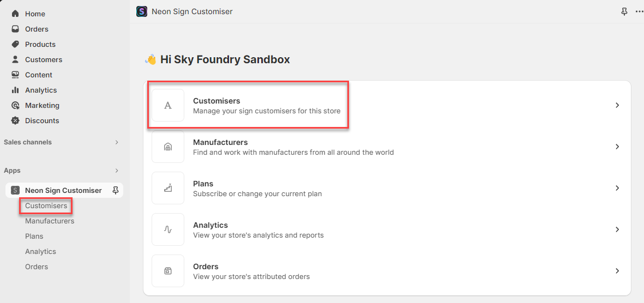Expand the Sales channels section
Viewport: 644px width, 303px height.
tap(116, 142)
